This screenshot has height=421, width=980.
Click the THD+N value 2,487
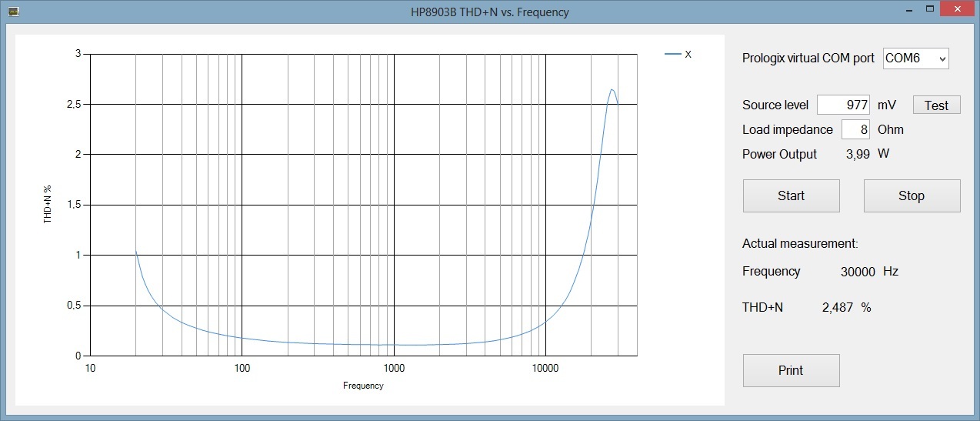point(837,307)
